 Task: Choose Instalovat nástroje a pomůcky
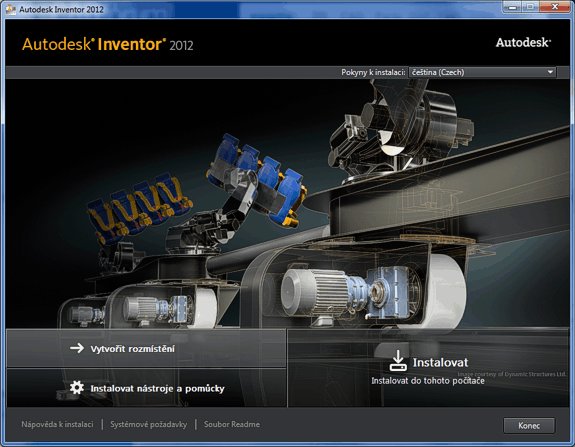click(x=146, y=388)
